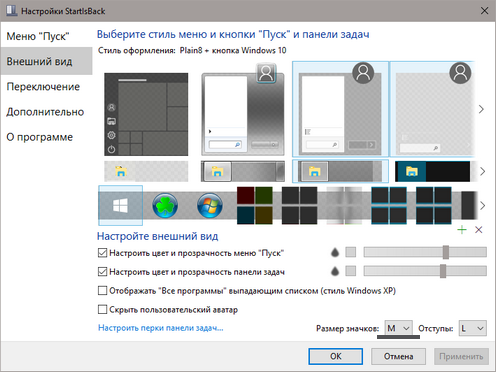This screenshot has width=496, height=372.
Task: Select the Windows 7 Aero menu style
Action: click(243, 110)
